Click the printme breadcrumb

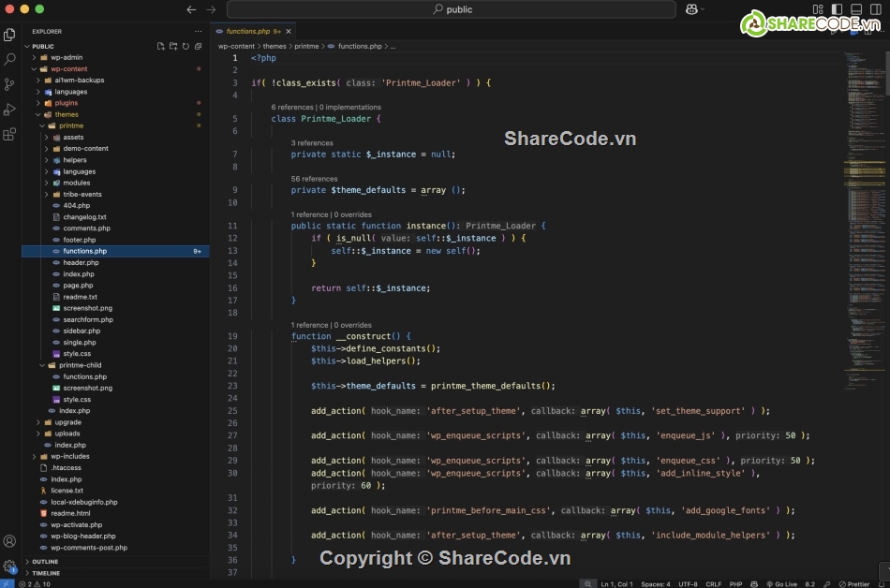[x=306, y=47]
